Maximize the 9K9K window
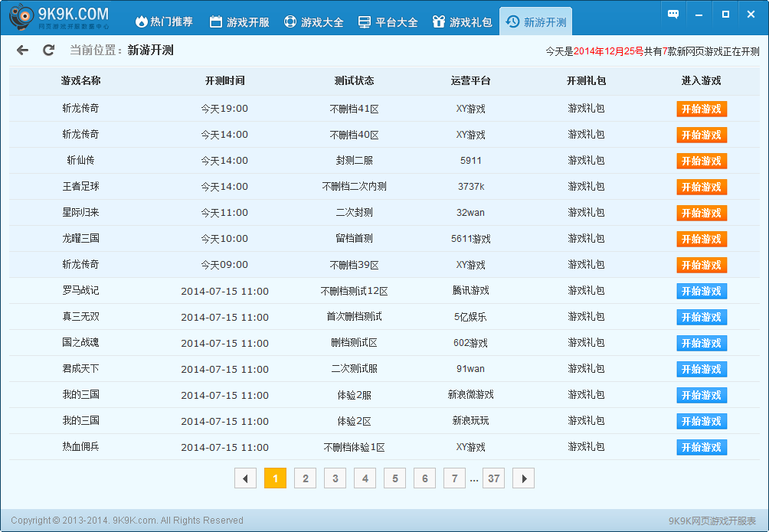The height and width of the screenshot is (532, 769). (725, 15)
